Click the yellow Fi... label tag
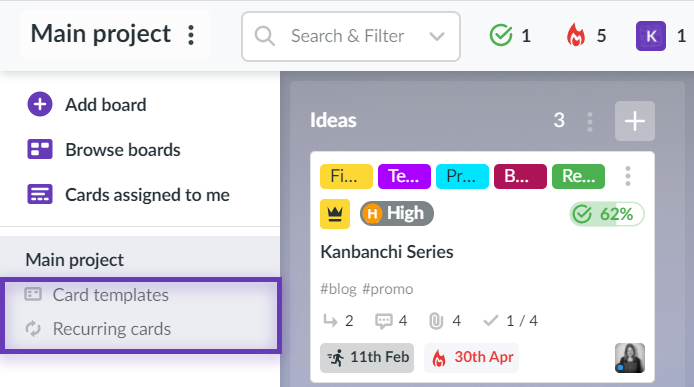The height and width of the screenshot is (387, 694). click(346, 176)
